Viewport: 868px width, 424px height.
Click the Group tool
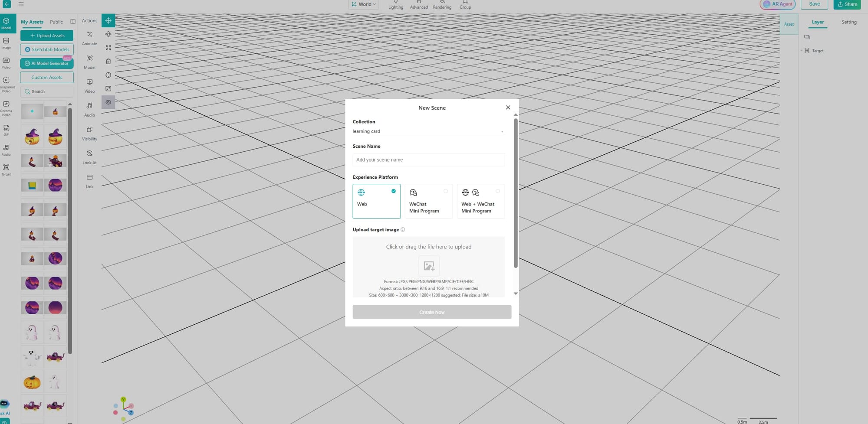coord(465,5)
